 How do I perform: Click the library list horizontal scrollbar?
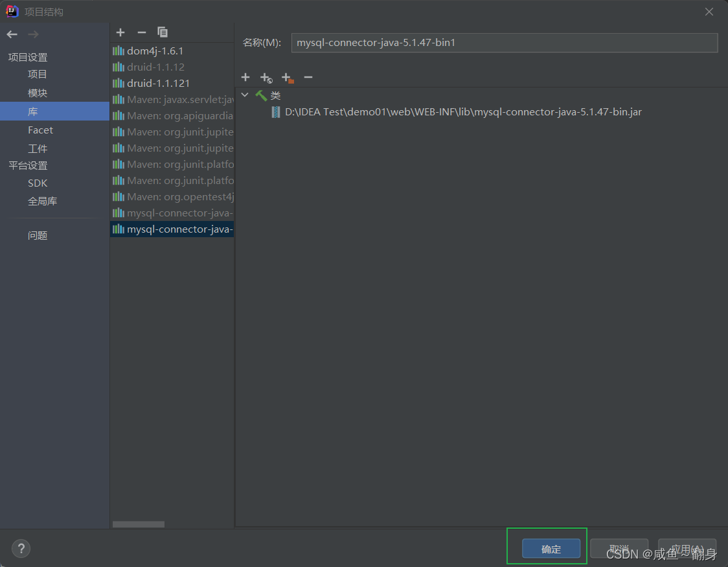coord(139,524)
